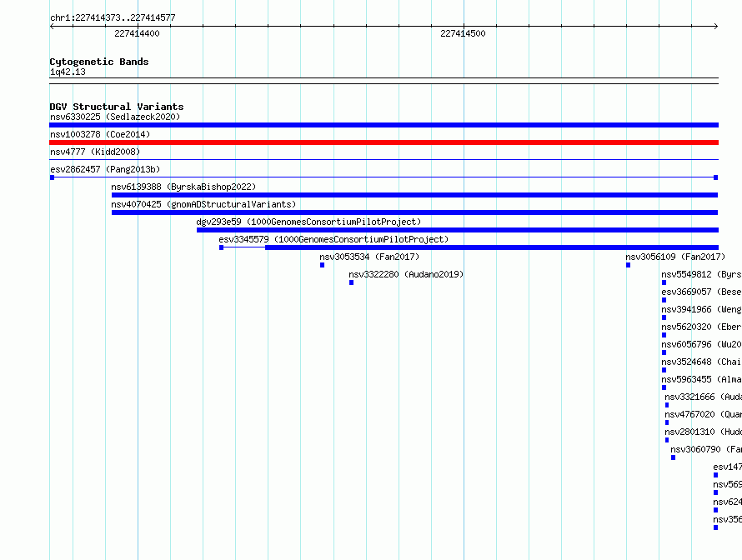The height and width of the screenshot is (560, 742).
Task: Open variant esv2862457 (Pang2013b) label
Action: [x=105, y=169]
